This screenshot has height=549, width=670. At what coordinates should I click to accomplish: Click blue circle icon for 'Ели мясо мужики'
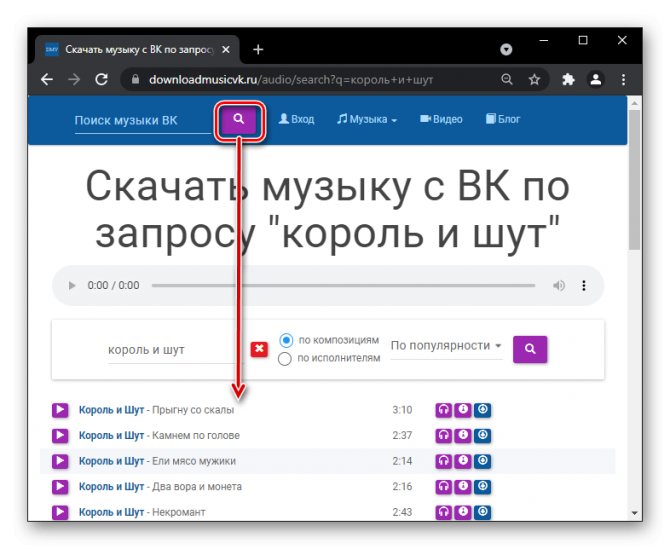(x=482, y=461)
